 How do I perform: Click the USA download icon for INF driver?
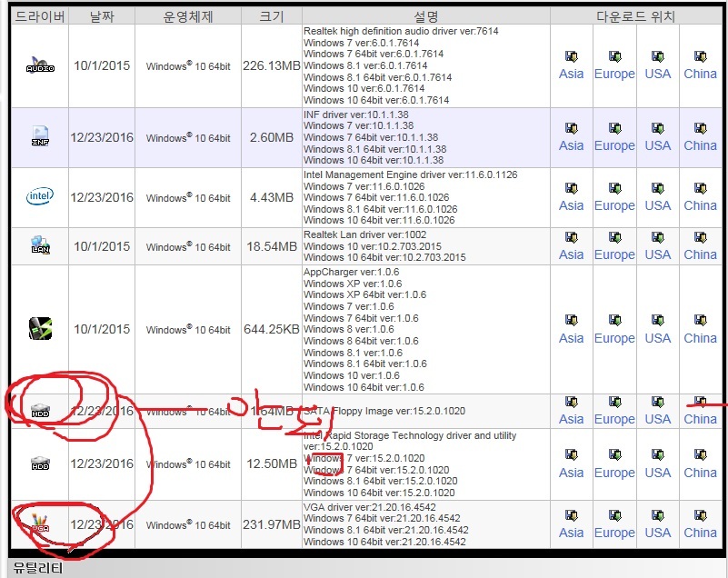tap(657, 128)
